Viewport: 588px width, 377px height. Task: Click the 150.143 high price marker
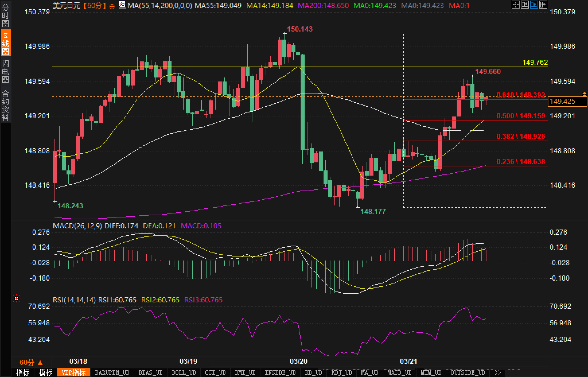pyautogui.click(x=300, y=29)
